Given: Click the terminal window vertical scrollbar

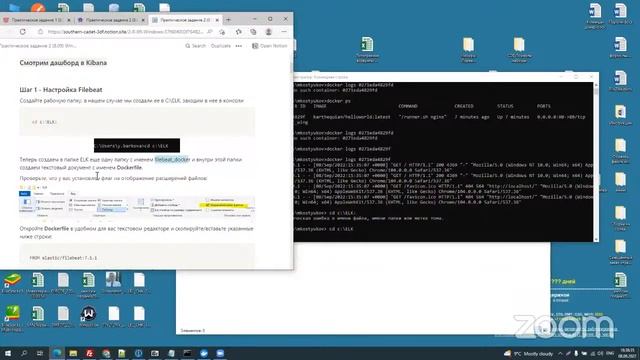Looking at the screenshot, I should pos(596,162).
